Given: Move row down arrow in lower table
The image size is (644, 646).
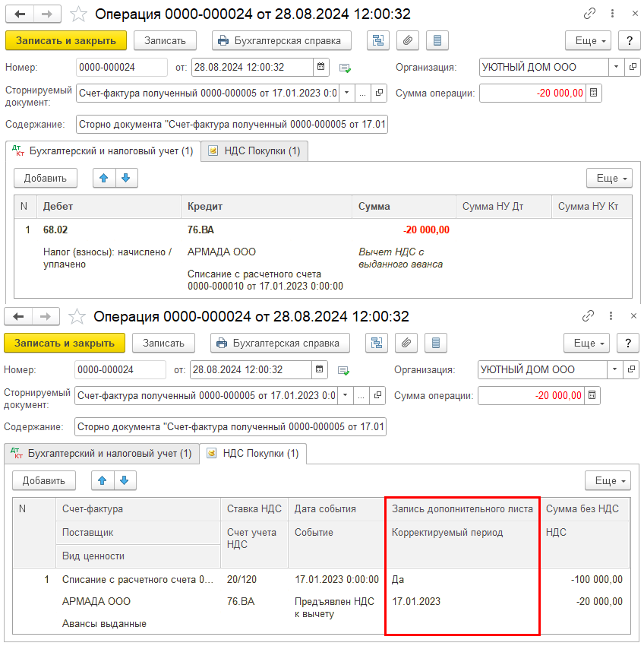Looking at the screenshot, I should (x=125, y=480).
